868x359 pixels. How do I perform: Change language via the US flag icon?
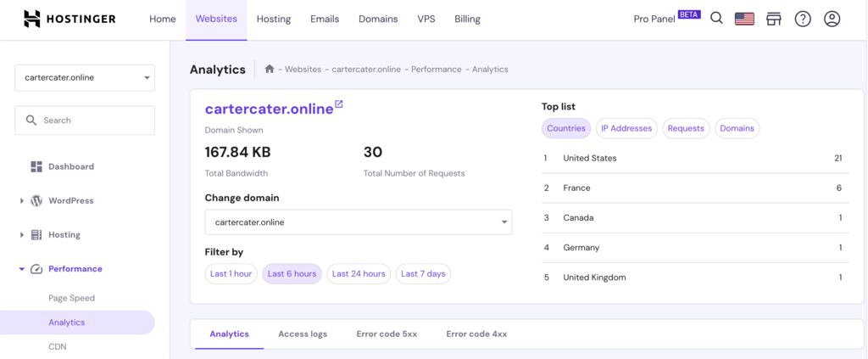(744, 19)
